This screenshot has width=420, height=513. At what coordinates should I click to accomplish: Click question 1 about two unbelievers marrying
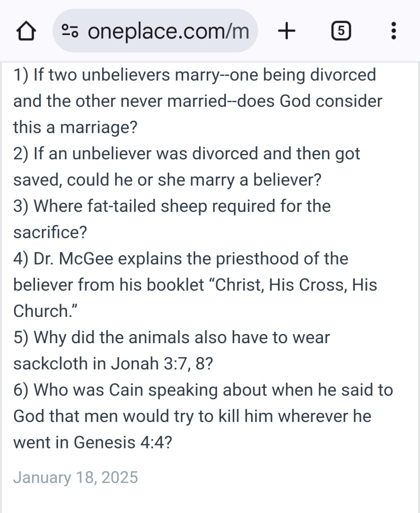(x=194, y=76)
